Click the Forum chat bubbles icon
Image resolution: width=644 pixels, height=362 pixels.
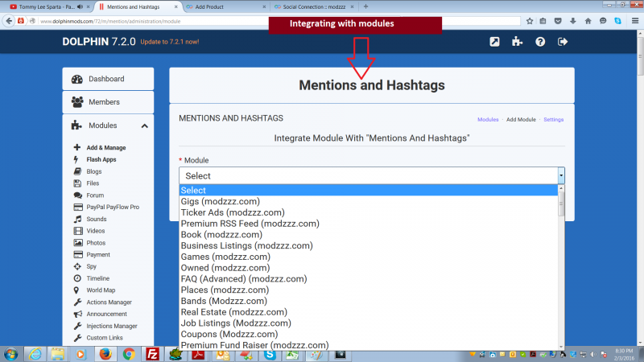[77, 195]
